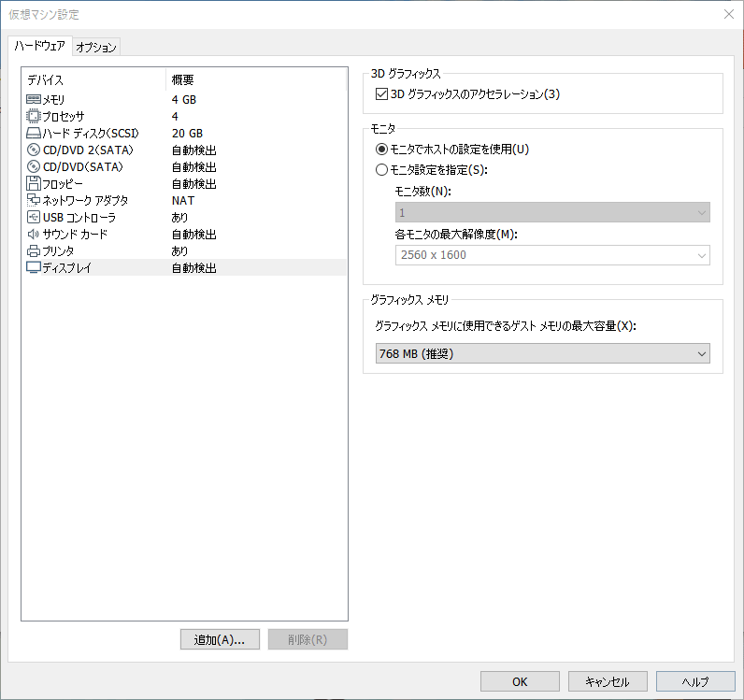
Task: Click the USB controller icon
Action: tap(34, 217)
